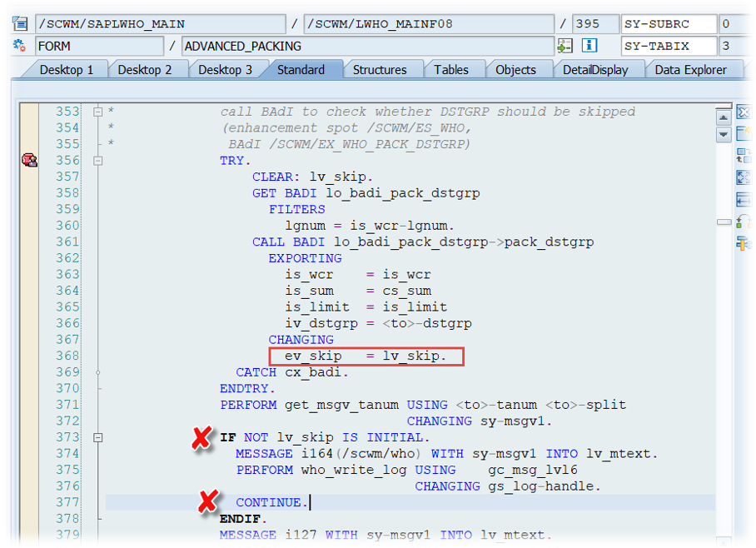
Task: Click 'iv_dstgrp = <to>-dstgrp' parameter line
Action: 378,323
